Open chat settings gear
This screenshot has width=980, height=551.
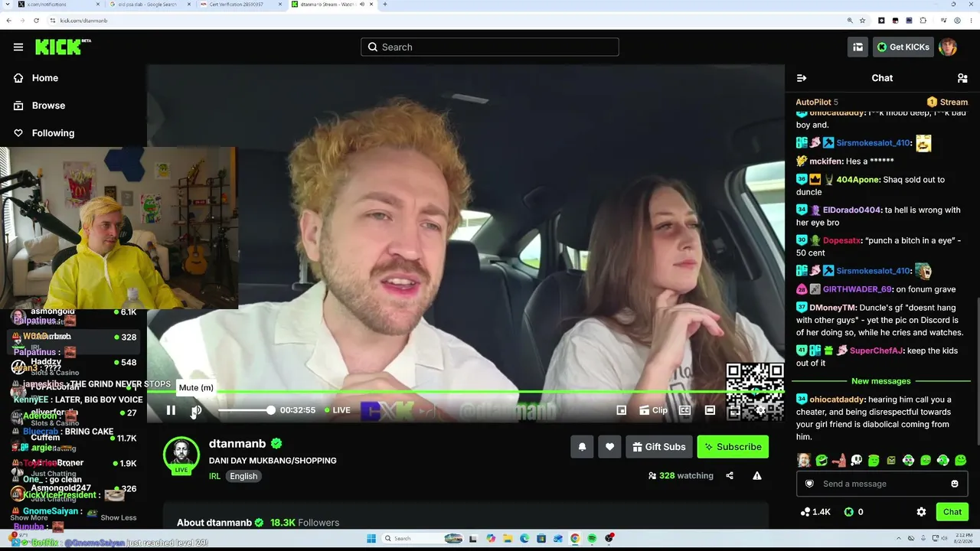pyautogui.click(x=921, y=512)
